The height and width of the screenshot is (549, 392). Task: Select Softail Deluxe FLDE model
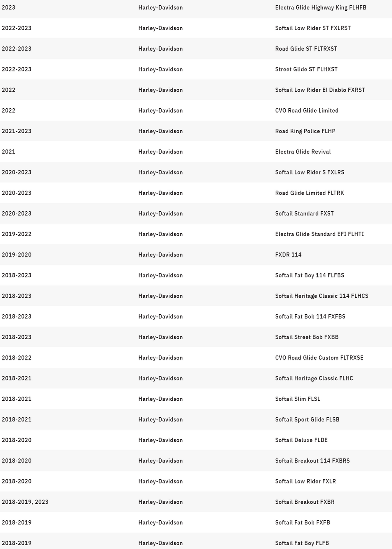coord(301,440)
